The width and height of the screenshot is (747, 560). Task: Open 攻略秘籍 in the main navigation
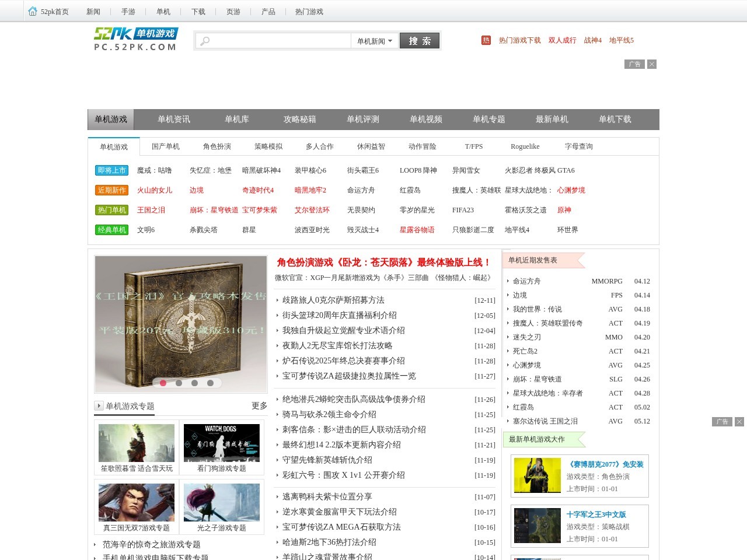[x=300, y=119]
